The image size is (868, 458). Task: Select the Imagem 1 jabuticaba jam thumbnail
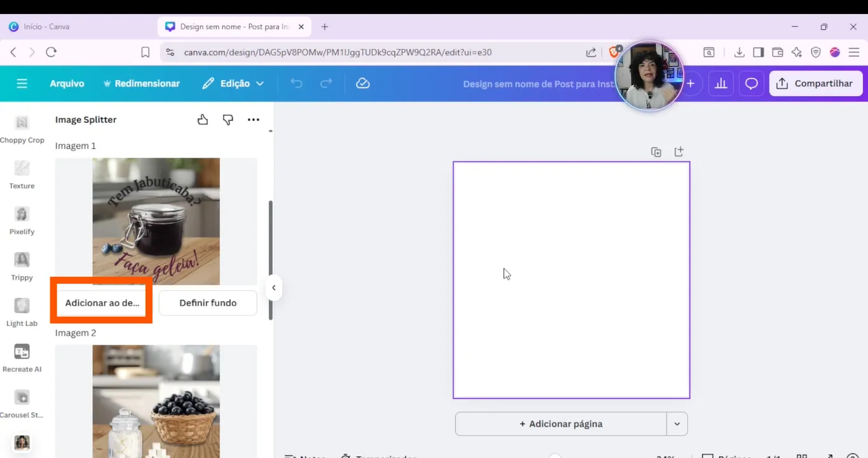pos(156,221)
